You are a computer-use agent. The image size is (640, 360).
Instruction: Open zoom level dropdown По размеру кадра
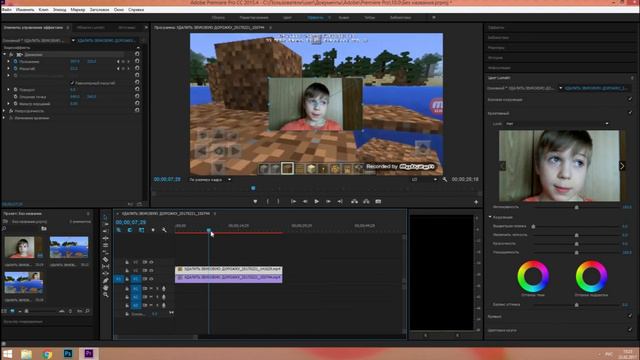click(x=209, y=179)
